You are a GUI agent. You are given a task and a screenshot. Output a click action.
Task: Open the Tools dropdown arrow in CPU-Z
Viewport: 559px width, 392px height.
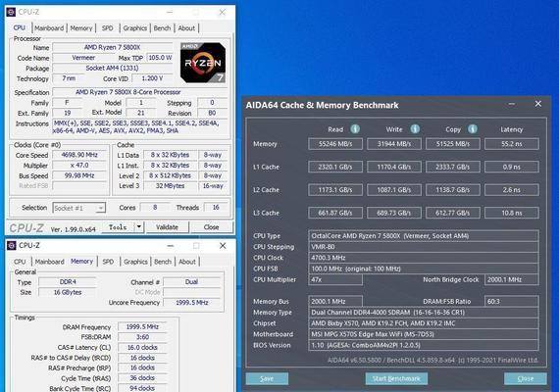pyautogui.click(x=139, y=227)
